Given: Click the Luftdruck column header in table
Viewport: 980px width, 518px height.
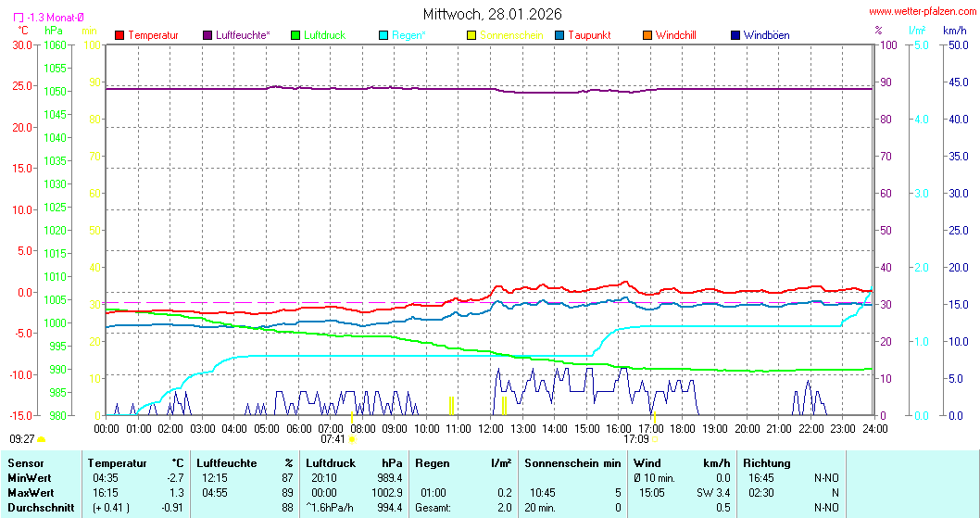Looking at the screenshot, I should [x=331, y=462].
